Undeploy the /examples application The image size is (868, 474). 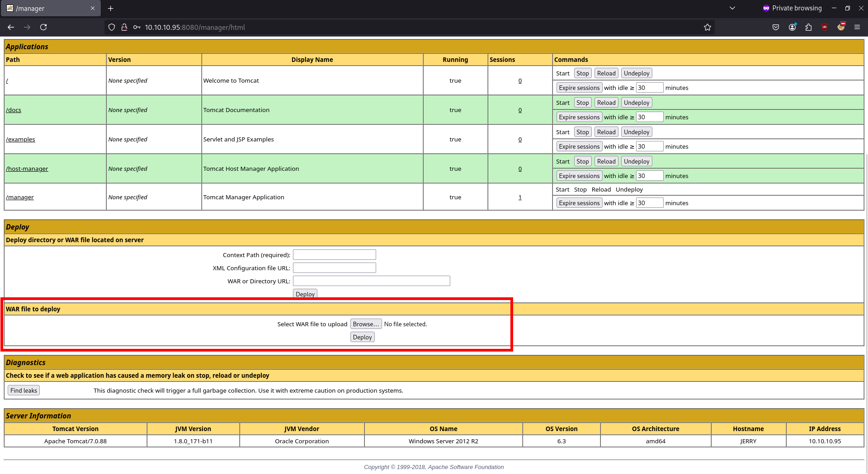point(637,132)
